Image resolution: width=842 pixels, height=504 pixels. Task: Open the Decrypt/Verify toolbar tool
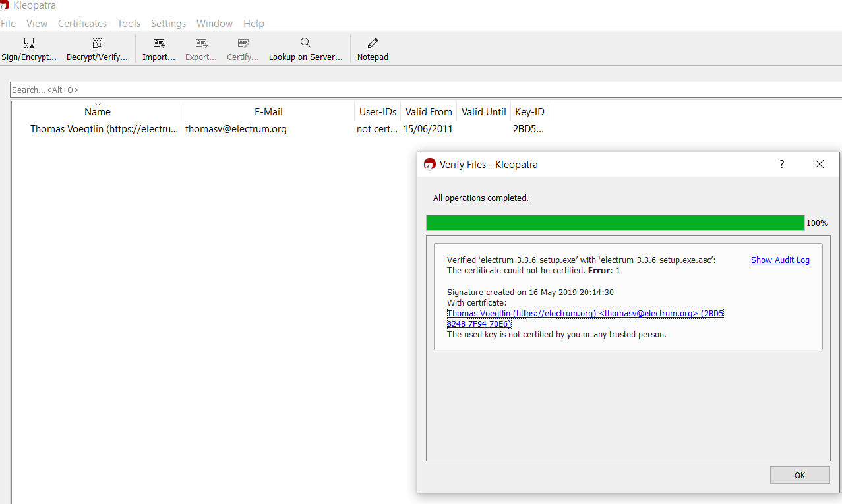(x=97, y=49)
